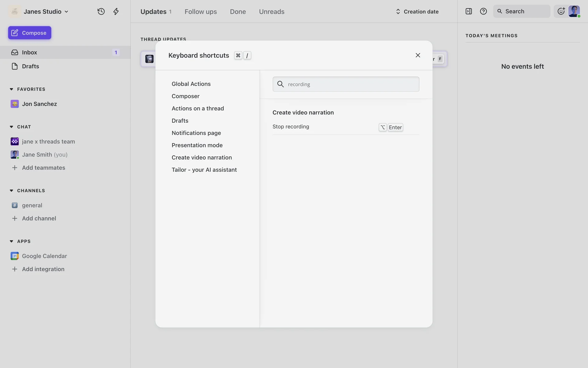Click the Compose button
Image resolution: width=588 pixels, height=368 pixels.
[x=30, y=33]
